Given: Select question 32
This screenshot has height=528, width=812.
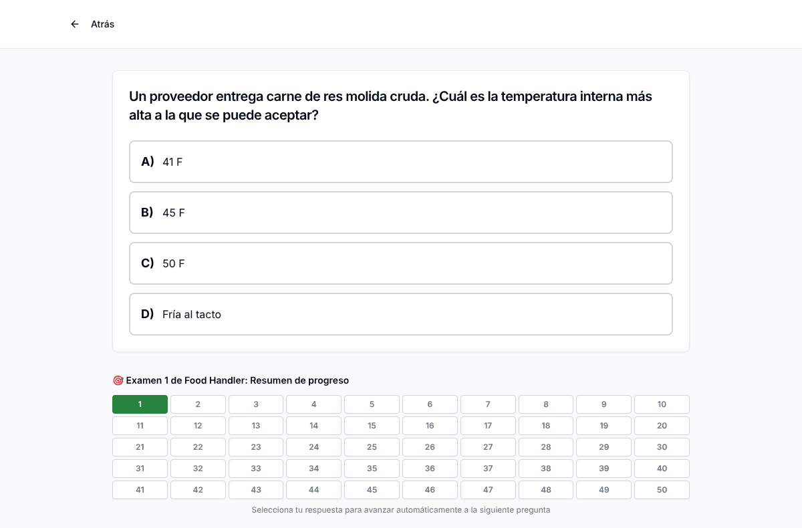Looking at the screenshot, I should point(198,469).
